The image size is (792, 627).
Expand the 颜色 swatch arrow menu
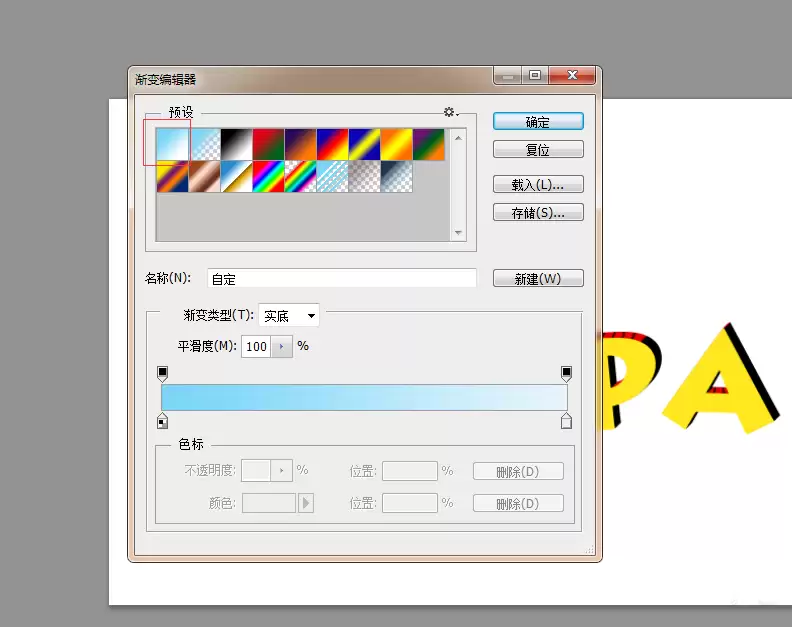[x=306, y=503]
